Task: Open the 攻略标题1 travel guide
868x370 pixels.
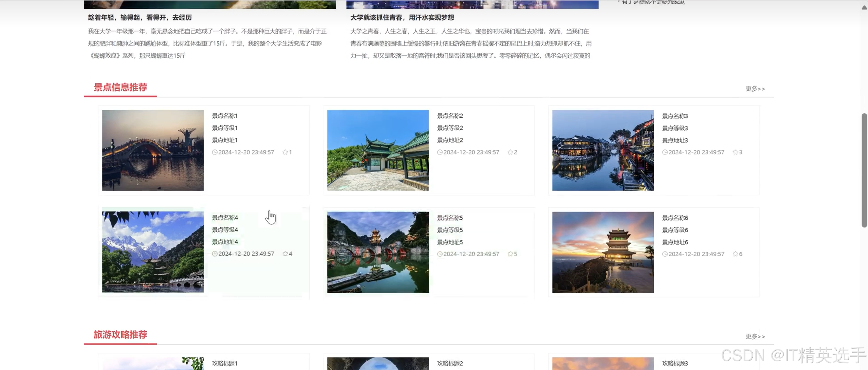Action: (x=225, y=363)
